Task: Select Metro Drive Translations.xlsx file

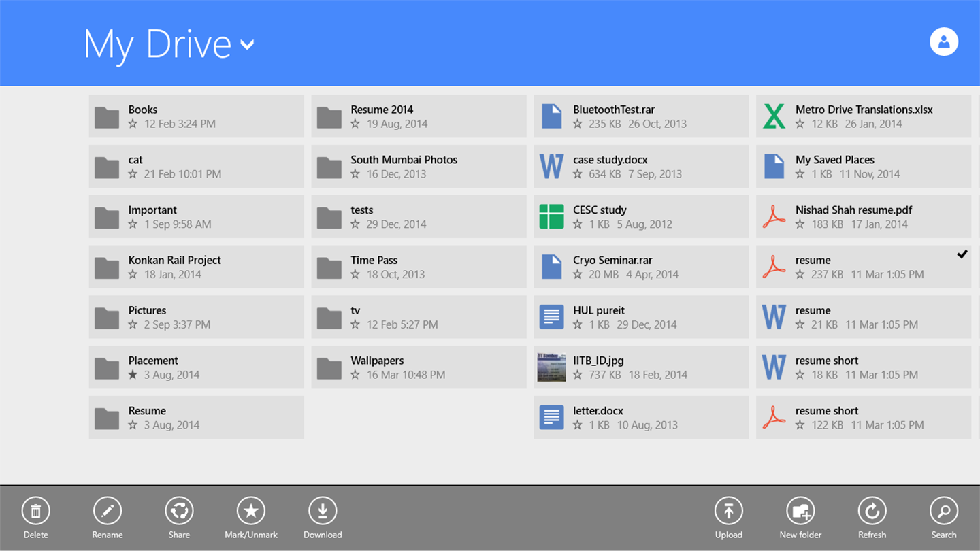Action: point(864,116)
